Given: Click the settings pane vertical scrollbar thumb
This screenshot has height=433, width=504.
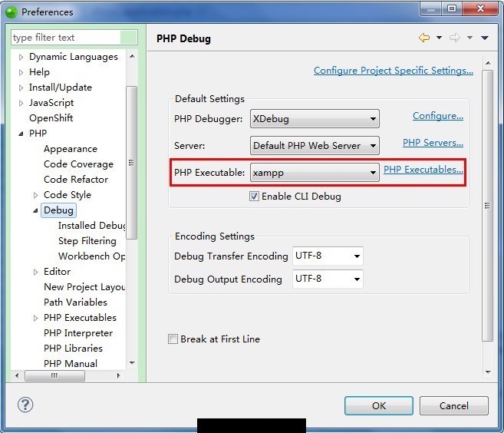Looking at the screenshot, I should tap(488, 206).
